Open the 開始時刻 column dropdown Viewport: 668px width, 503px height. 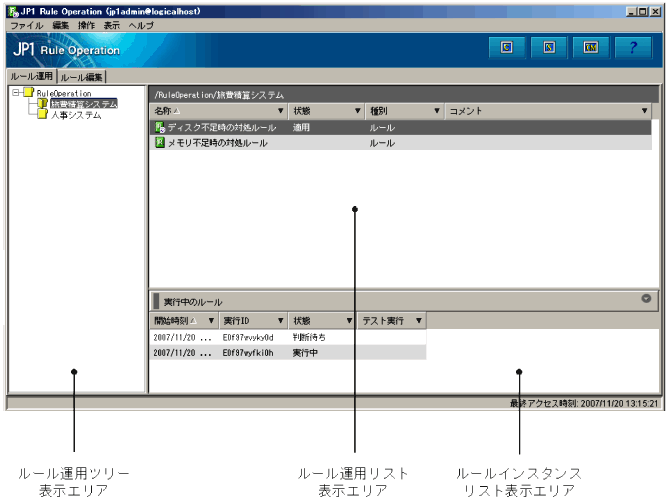211,320
